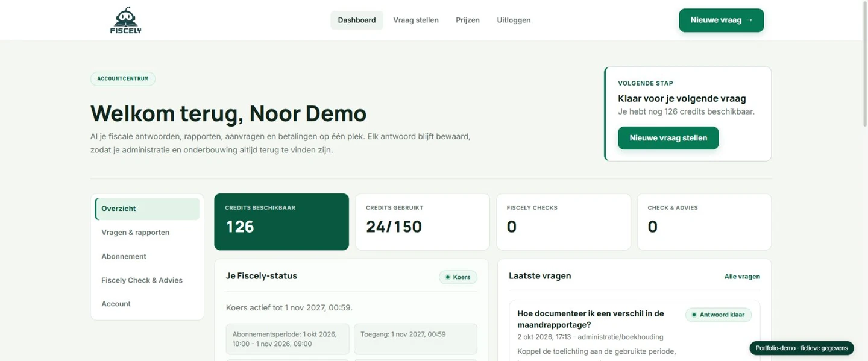Click 'Koers actief tot 1 nov 2027, 00:59.'
868x361 pixels.
click(289, 307)
